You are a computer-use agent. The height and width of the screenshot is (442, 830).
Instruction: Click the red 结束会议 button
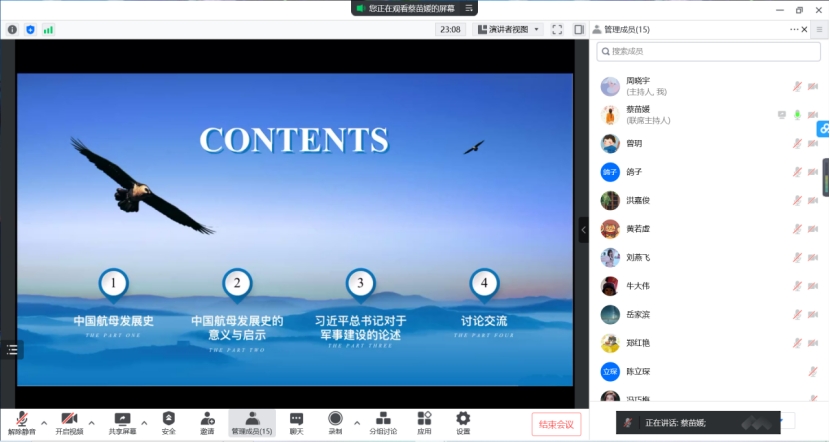click(556, 424)
